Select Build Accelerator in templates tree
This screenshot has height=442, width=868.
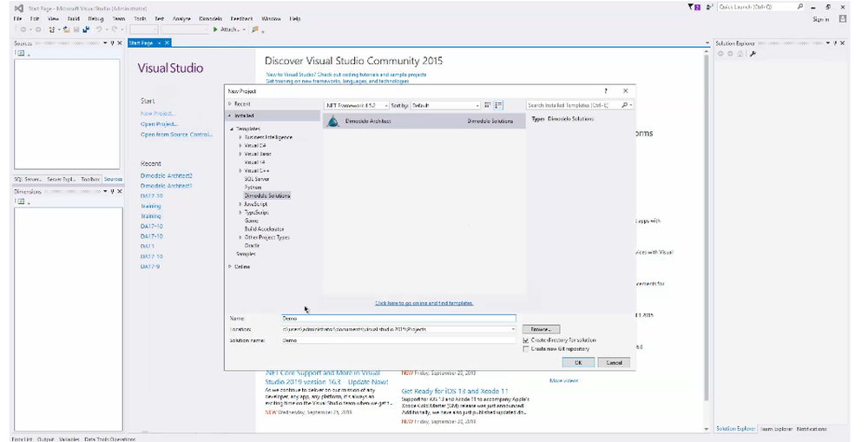tap(264, 228)
